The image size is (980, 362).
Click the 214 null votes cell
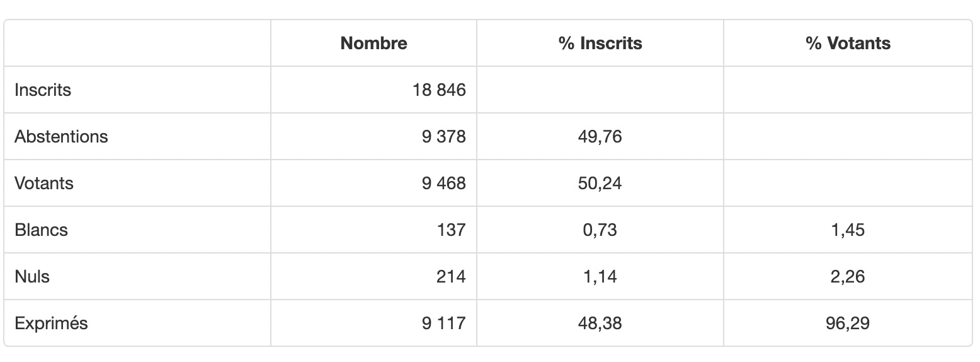[451, 277]
